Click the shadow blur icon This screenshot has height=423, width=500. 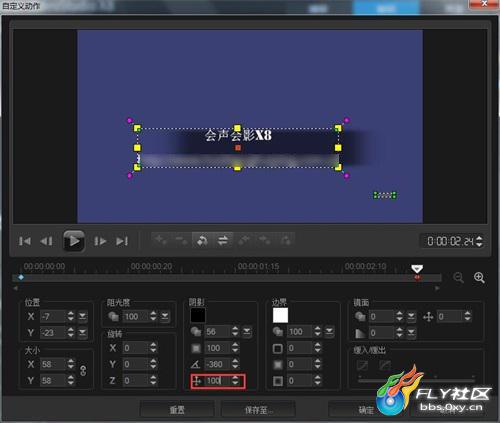(196, 348)
